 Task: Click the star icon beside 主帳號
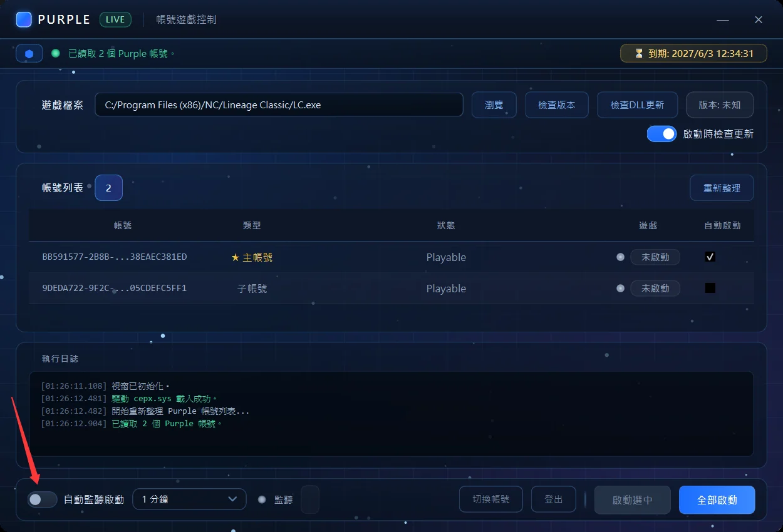pos(236,257)
